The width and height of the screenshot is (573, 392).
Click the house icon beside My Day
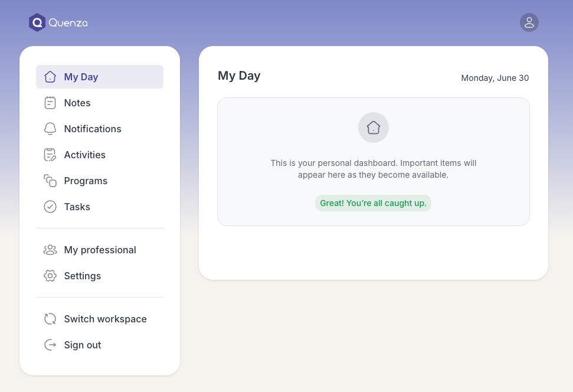(50, 77)
